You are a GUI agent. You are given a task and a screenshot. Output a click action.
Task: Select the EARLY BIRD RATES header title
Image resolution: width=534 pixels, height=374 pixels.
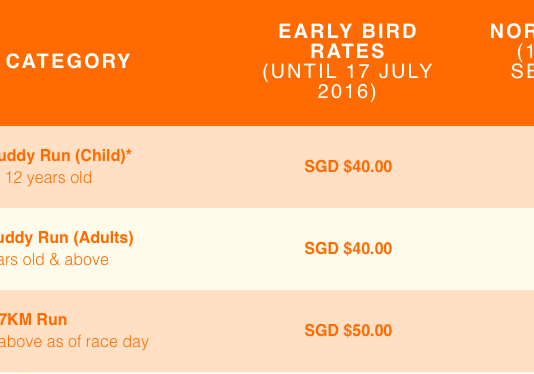348,41
